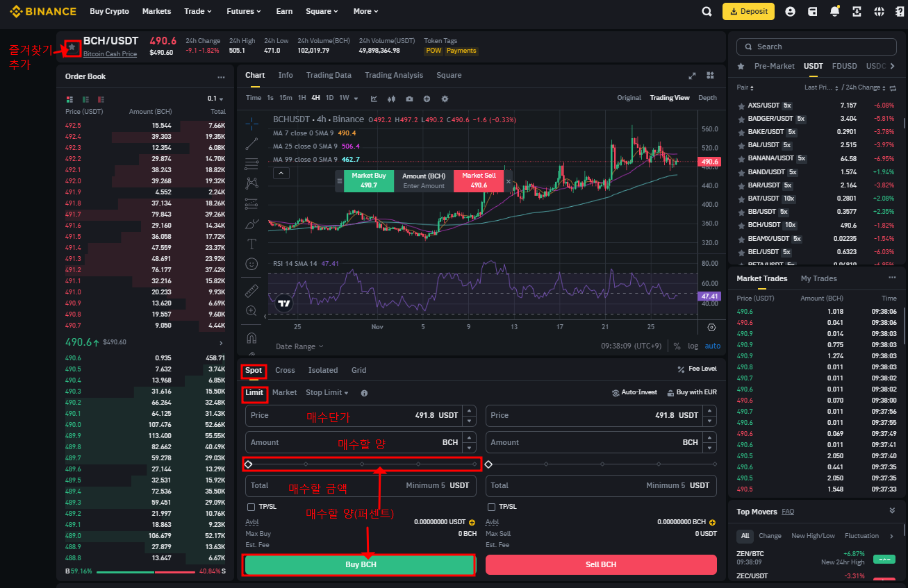Screen dimensions: 908x588
Task: Show order book with both bids and asks
Action: point(69,99)
